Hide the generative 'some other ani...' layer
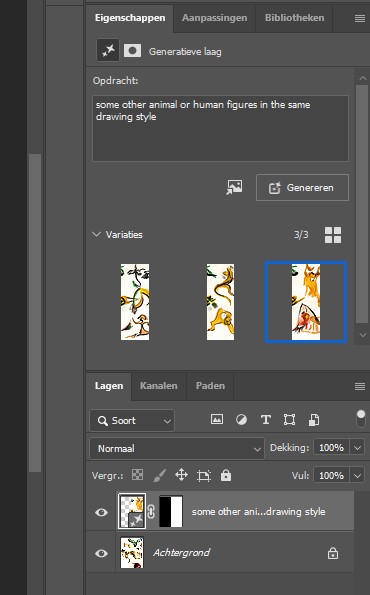The height and width of the screenshot is (595, 370). [101, 512]
